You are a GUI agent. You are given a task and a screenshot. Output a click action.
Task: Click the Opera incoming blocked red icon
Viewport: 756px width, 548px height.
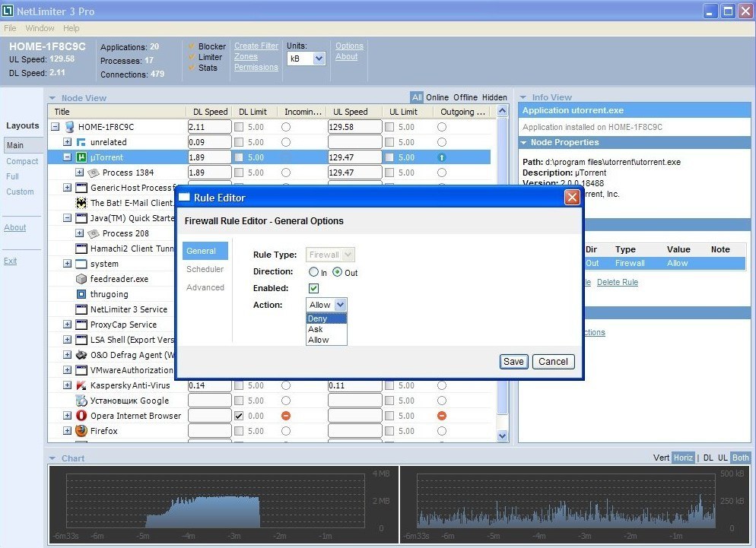tap(286, 416)
